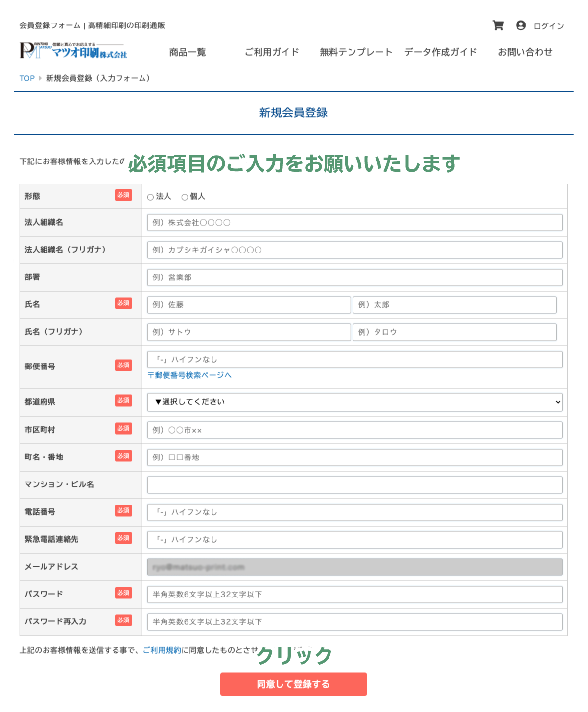This screenshot has height=712, width=588.
Task: Focus the 法人組織名 input field
Action: click(x=354, y=223)
